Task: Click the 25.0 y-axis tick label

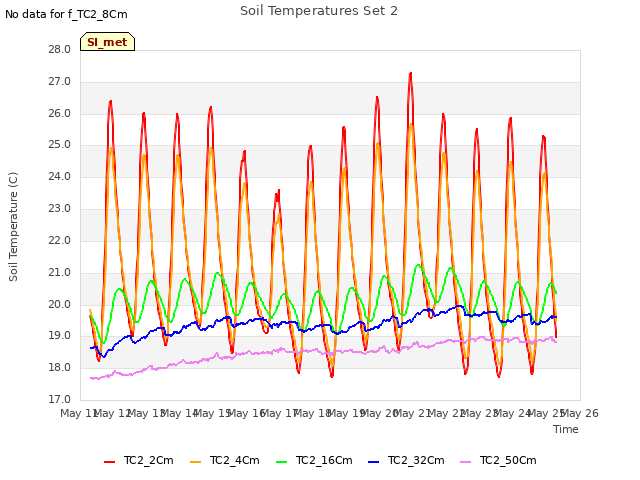Action: pyautogui.click(x=60, y=145)
